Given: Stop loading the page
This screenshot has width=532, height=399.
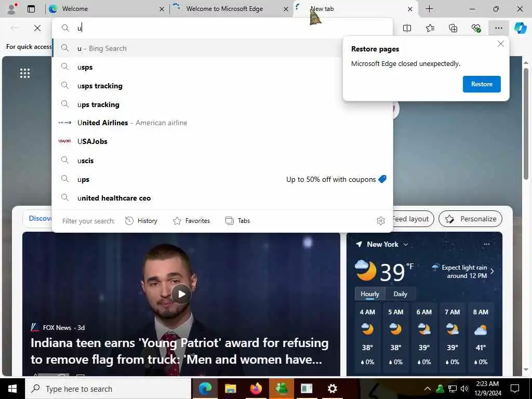Looking at the screenshot, I should pos(37,28).
